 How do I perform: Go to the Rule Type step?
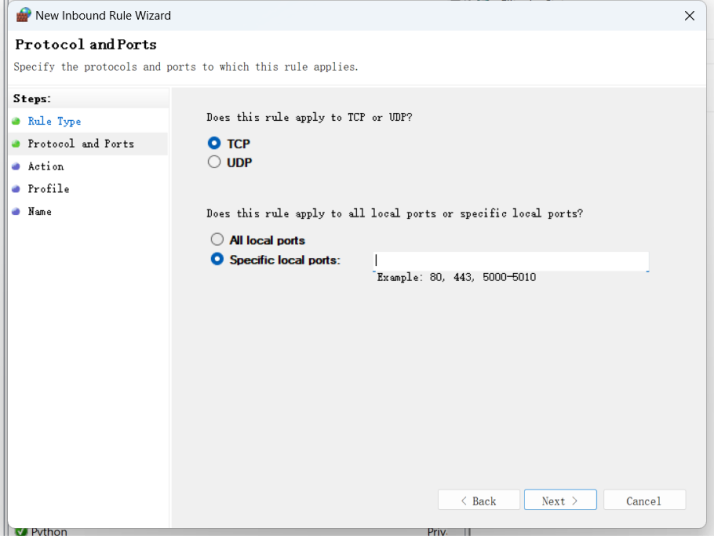coord(54,121)
